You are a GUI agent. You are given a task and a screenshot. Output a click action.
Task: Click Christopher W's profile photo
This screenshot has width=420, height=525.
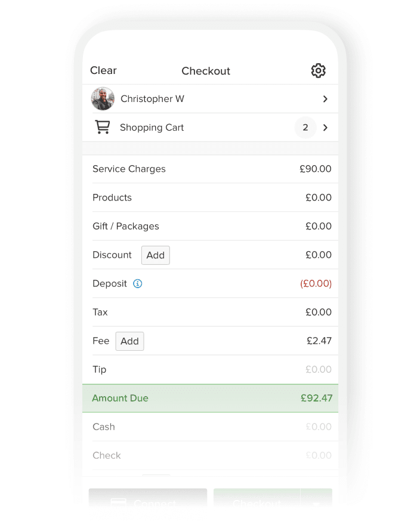tap(103, 98)
